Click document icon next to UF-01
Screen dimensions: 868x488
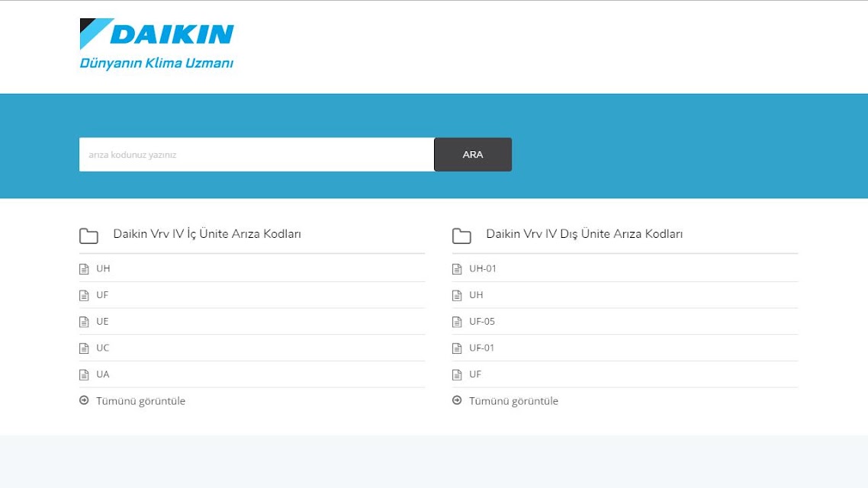(x=457, y=348)
